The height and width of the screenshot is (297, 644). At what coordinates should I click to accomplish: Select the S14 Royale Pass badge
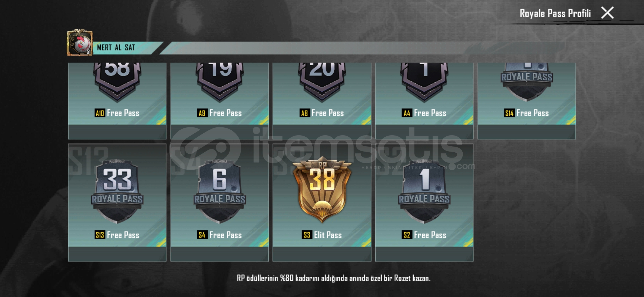526,81
